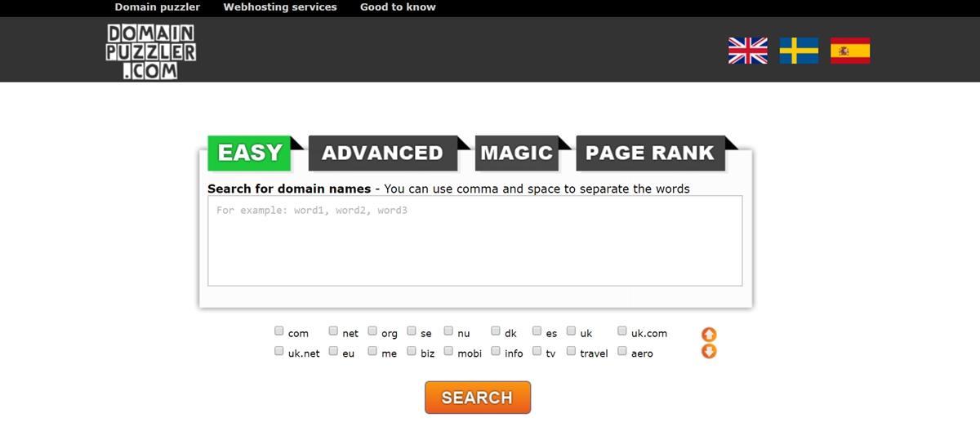Select the aero extension checkbox
The image size is (980, 440).
(x=622, y=352)
